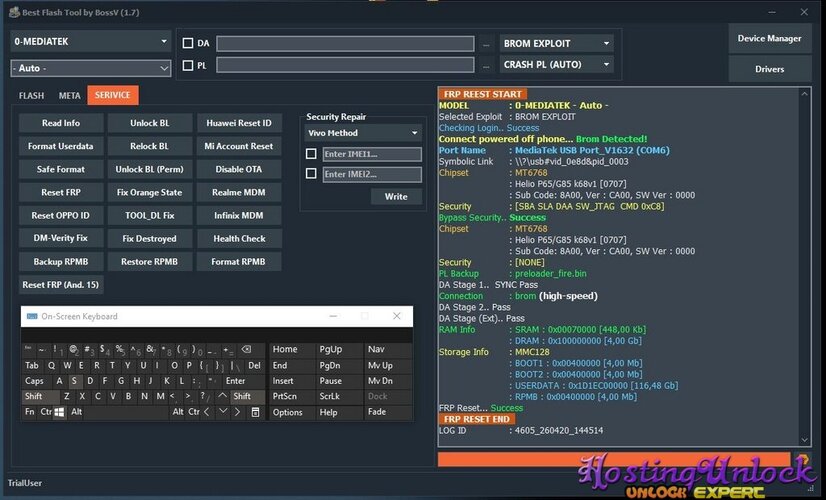The height and width of the screenshot is (500, 826).
Task: Click the Mi Account Reset button
Action: coord(239,146)
